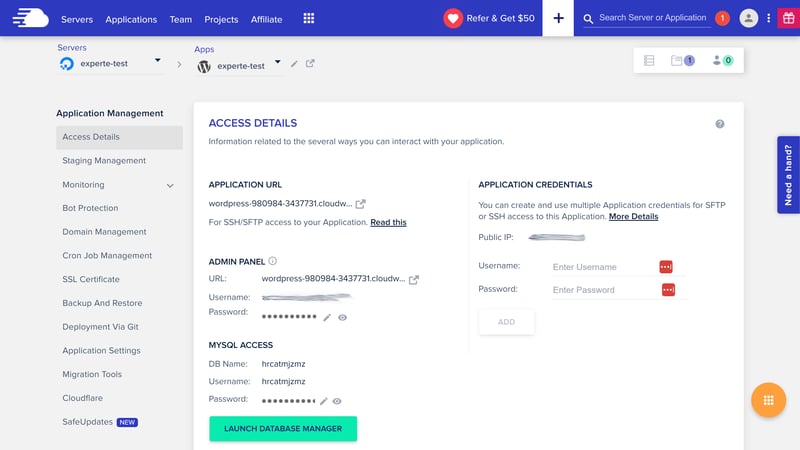Screen dimensions: 800x450
Task: Open the Team menu
Action: click(x=181, y=19)
